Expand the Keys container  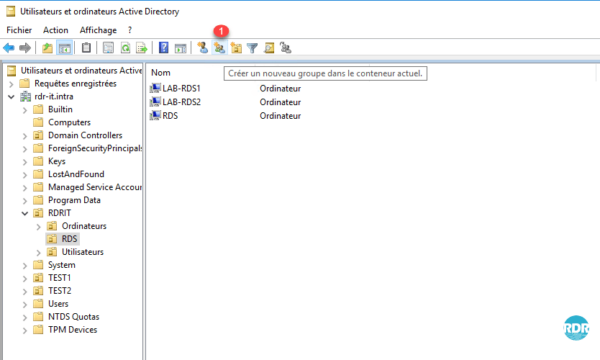25,162
